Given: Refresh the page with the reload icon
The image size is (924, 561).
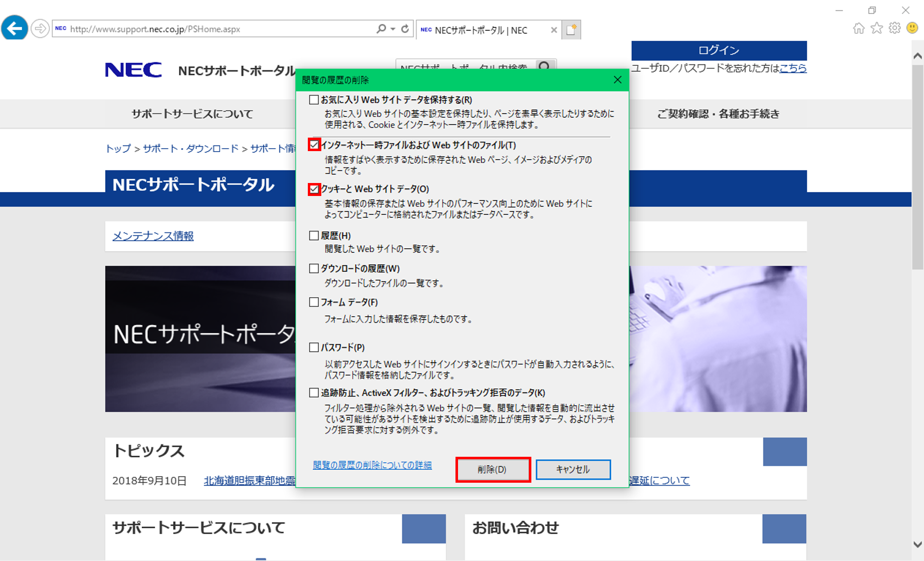Looking at the screenshot, I should point(405,29).
